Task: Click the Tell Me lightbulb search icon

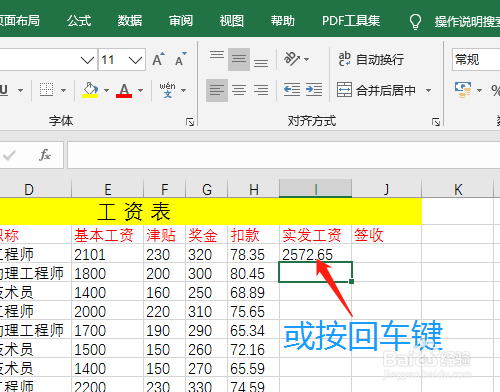Action: coord(415,21)
